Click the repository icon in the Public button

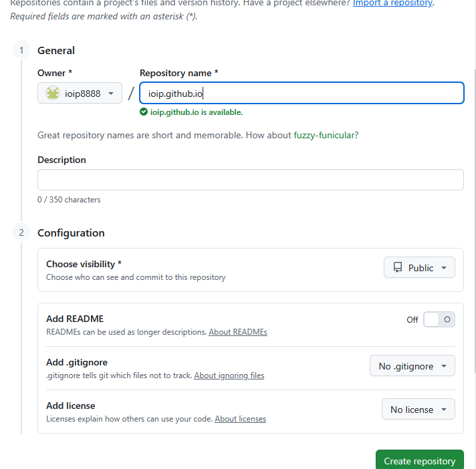[x=398, y=268]
